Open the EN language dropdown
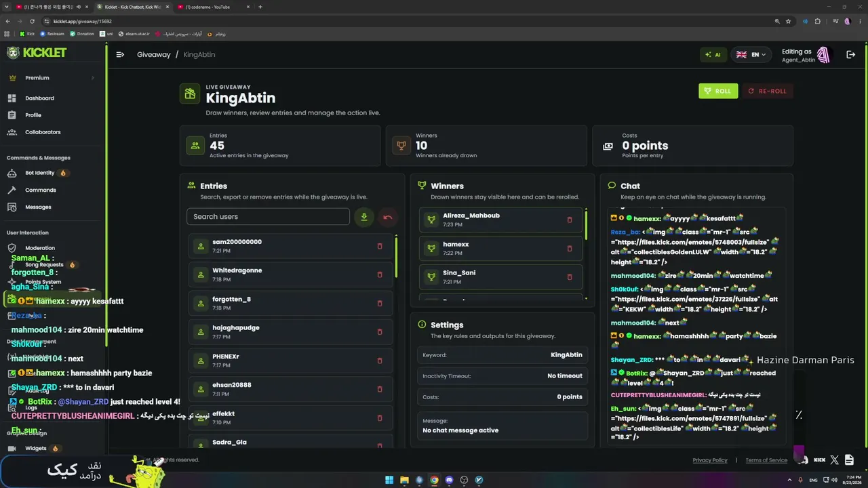Viewport: 868px width, 488px height. (751, 55)
